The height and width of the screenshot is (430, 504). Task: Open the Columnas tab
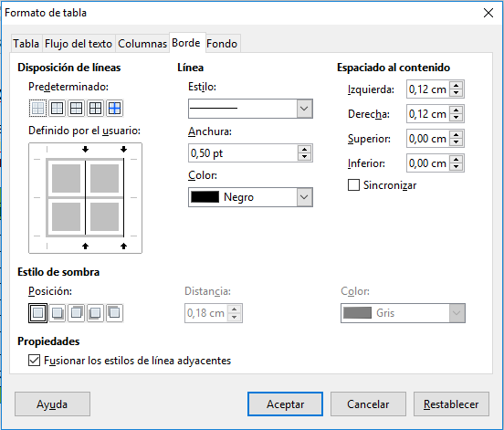pyautogui.click(x=142, y=44)
